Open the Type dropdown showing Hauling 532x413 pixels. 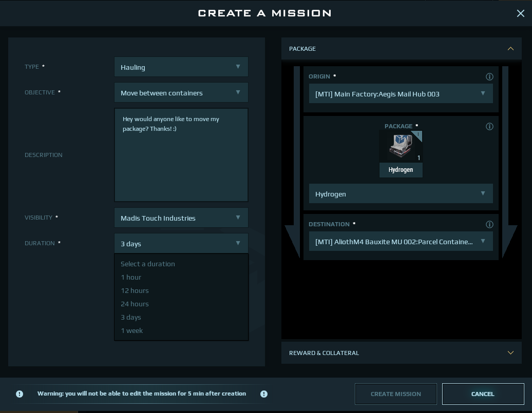point(181,67)
